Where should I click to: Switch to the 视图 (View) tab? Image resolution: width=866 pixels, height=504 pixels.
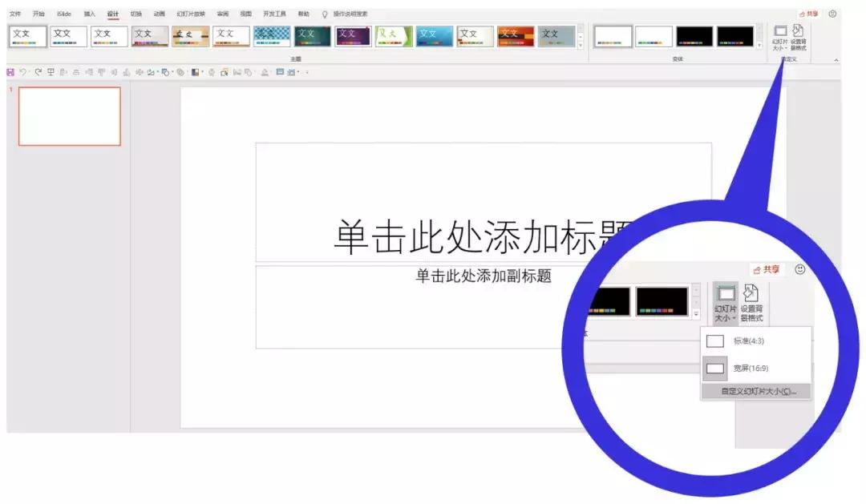(x=245, y=14)
